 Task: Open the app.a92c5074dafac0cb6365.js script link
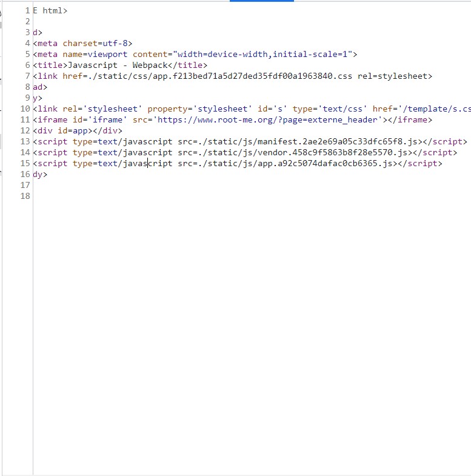tap(295, 164)
